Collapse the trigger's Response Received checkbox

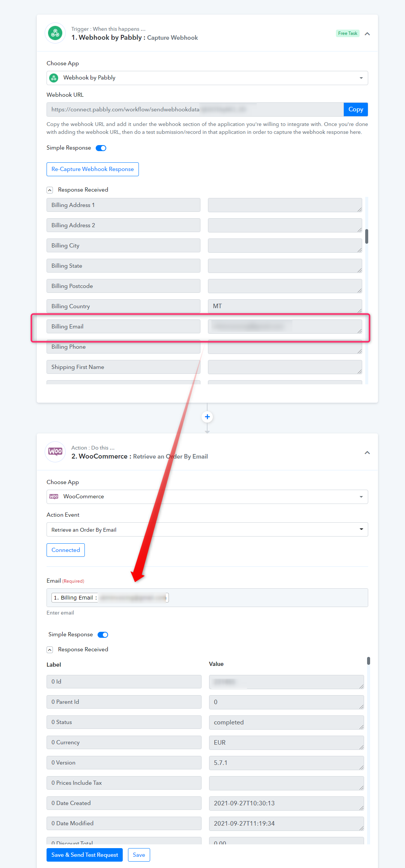[50, 190]
